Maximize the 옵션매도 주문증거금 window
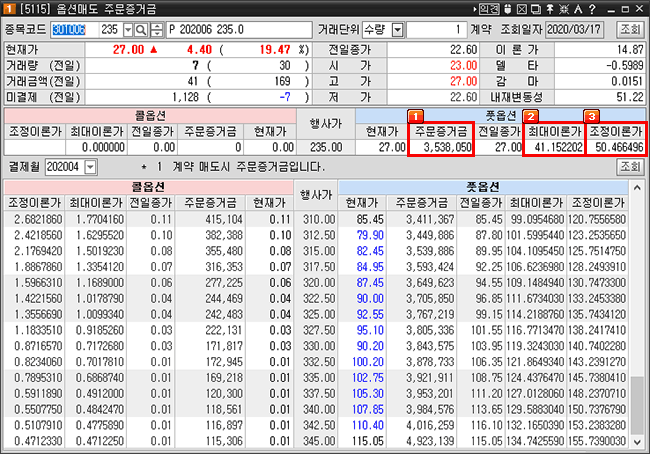Image resolution: width=650 pixels, height=454 pixels. [625, 9]
